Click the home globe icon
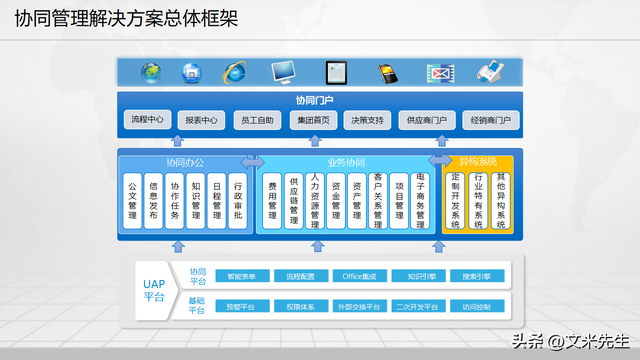The width and height of the screenshot is (640, 360). (191, 73)
